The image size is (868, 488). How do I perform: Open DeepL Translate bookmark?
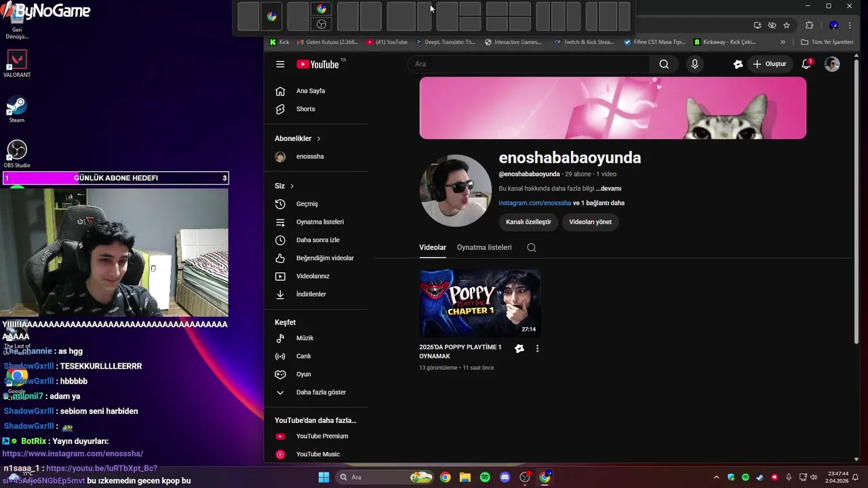(446, 42)
